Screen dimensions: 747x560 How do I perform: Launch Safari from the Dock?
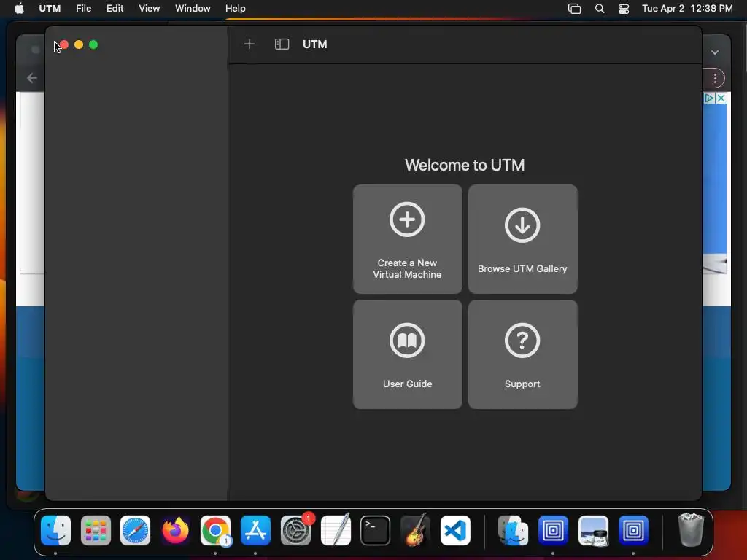tap(135, 531)
